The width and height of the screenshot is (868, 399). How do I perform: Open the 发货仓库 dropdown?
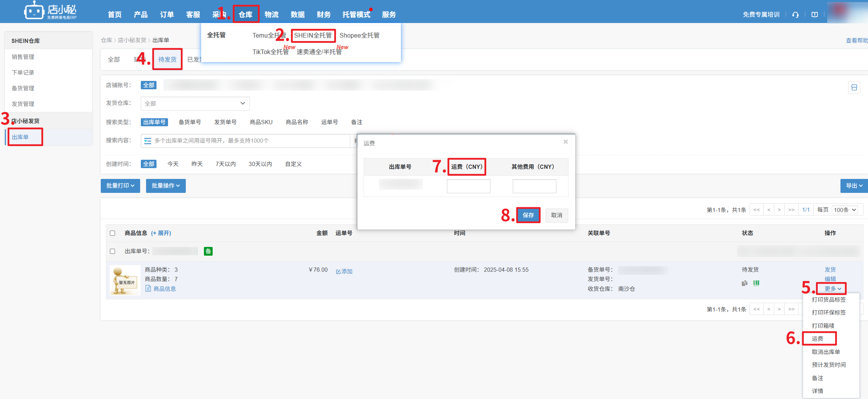coord(195,104)
